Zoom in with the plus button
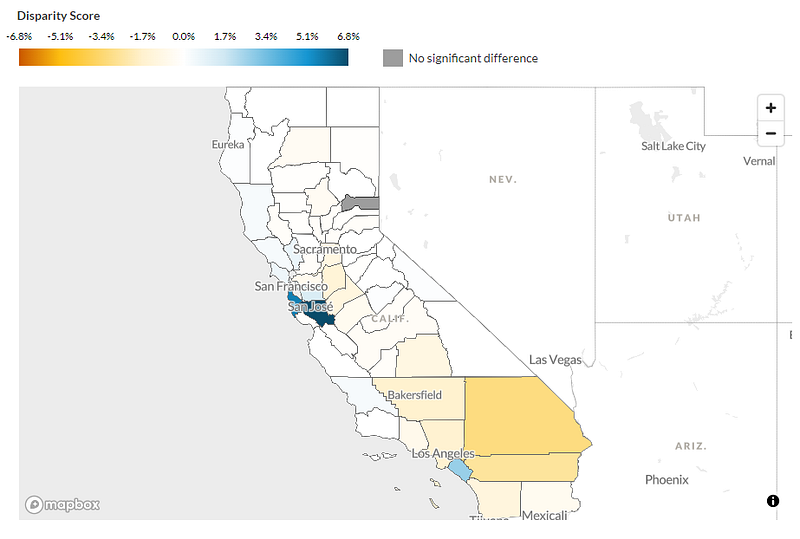This screenshot has height=539, width=800. point(770,108)
